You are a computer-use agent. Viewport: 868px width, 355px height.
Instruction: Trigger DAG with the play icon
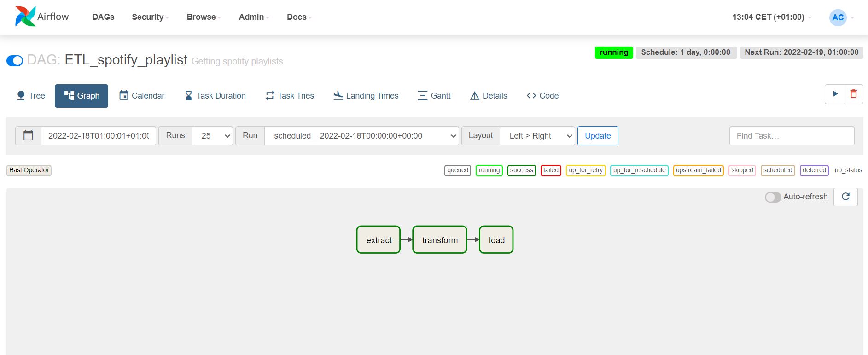coord(834,94)
